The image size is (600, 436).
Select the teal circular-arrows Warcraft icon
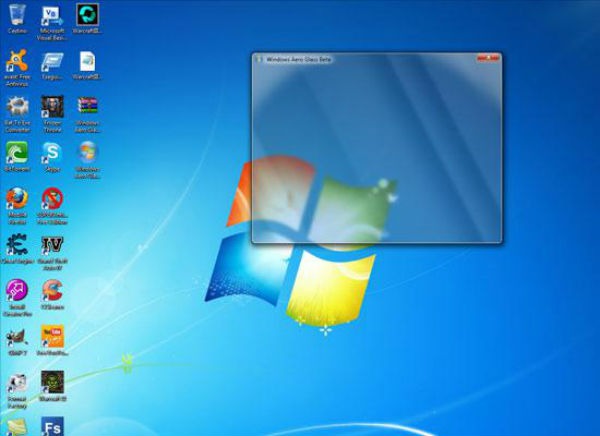pyautogui.click(x=87, y=15)
